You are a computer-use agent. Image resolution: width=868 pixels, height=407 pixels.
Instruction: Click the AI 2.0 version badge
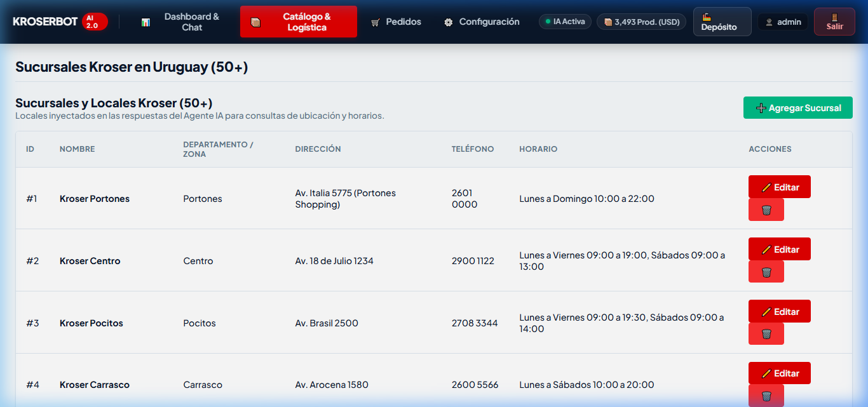95,22
